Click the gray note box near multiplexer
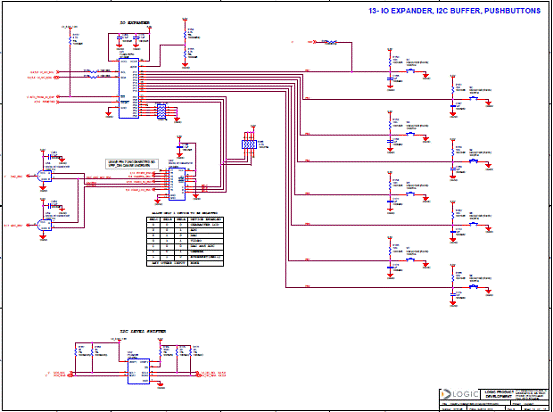Image resolution: width=553 pixels, height=412 pixels. click(x=132, y=164)
